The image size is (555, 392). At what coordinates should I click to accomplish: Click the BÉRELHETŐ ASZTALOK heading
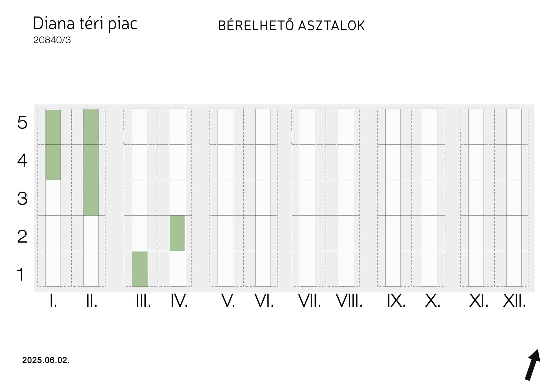(291, 26)
